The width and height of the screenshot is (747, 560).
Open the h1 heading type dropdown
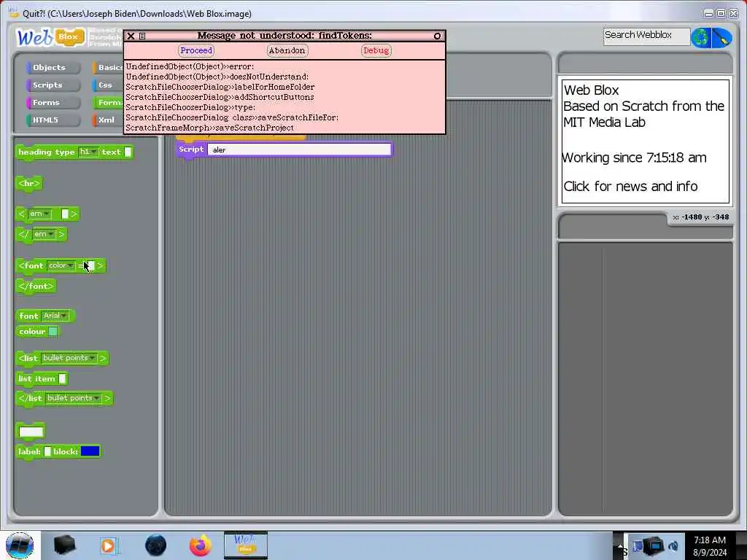[x=88, y=152]
